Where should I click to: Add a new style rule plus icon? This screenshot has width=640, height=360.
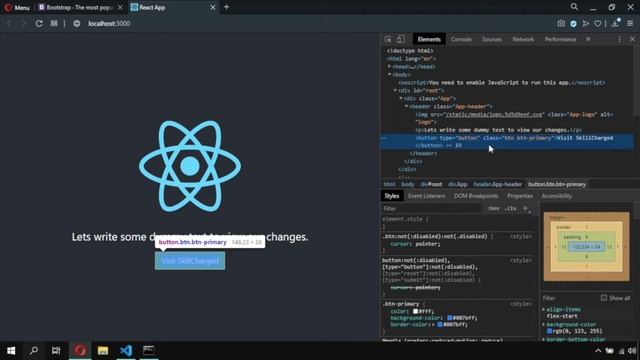[x=525, y=209]
